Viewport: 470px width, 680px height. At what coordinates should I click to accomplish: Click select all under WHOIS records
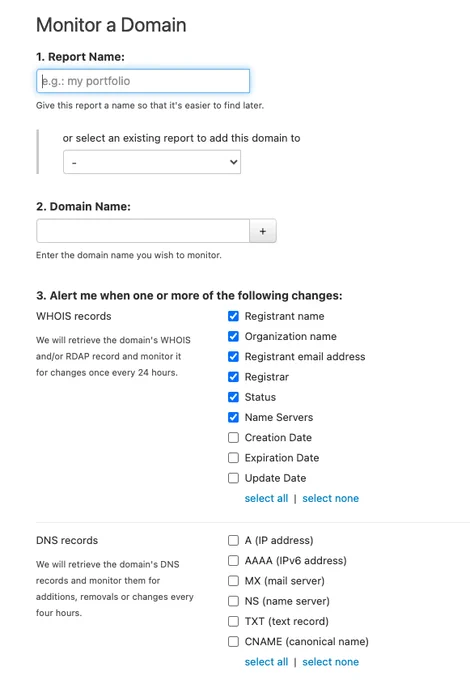click(x=266, y=498)
